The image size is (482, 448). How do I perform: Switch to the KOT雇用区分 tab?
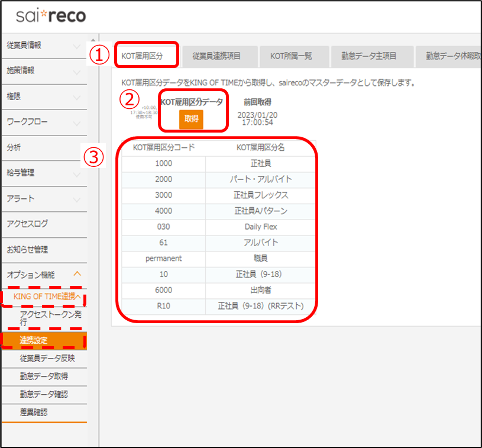pyautogui.click(x=146, y=56)
